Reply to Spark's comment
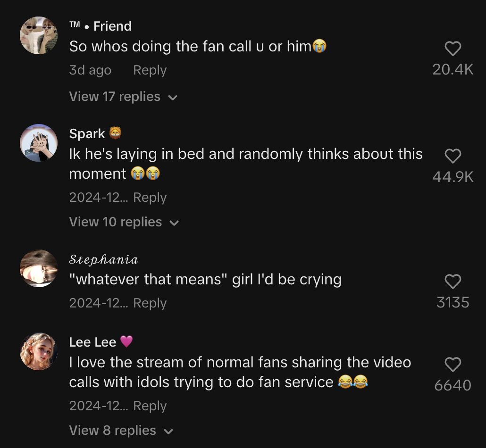The height and width of the screenshot is (448, 486). click(150, 197)
